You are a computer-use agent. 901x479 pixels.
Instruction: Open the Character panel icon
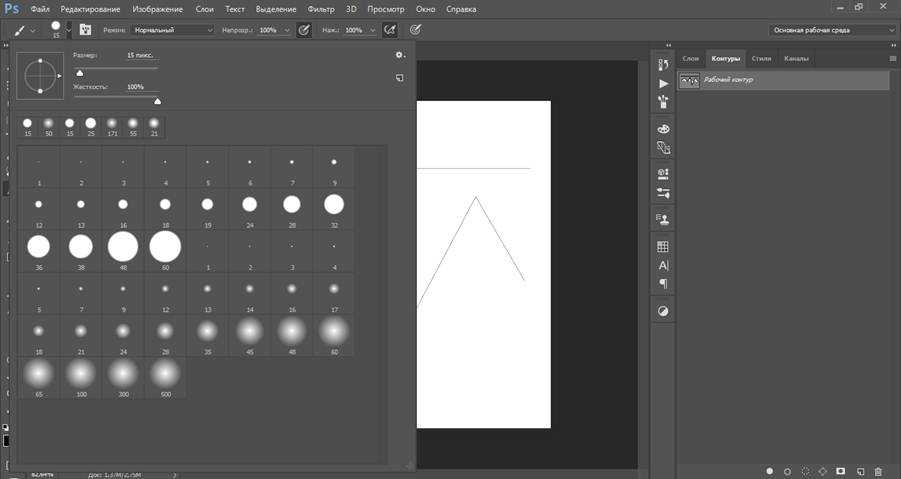pyautogui.click(x=662, y=266)
